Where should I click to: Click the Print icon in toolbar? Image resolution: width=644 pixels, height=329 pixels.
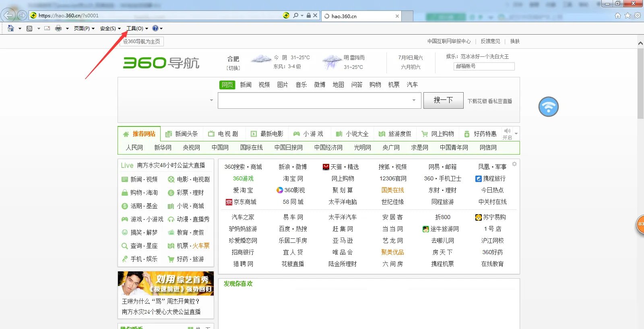point(58,28)
